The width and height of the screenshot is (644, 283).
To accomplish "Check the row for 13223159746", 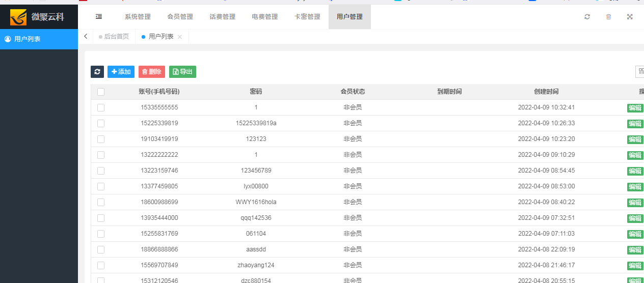I will 101,171.
